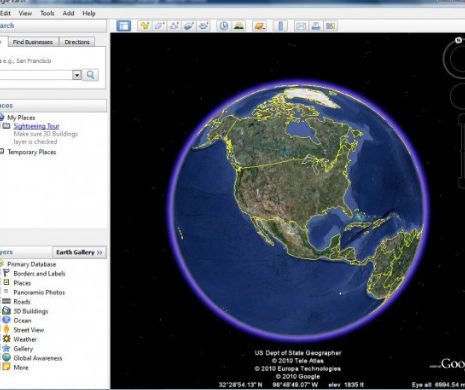The image size is (465, 390).
Task: Click the Places layer icon
Action: [x=6, y=282]
